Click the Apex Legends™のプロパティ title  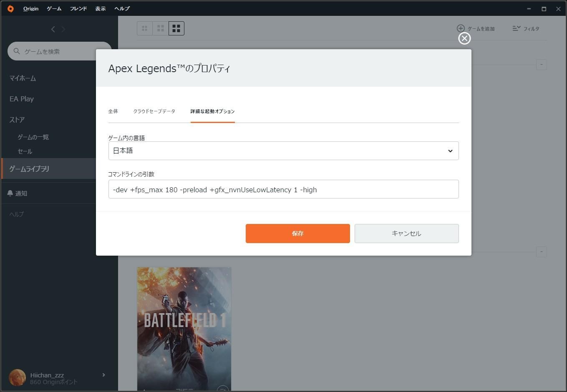(x=169, y=68)
